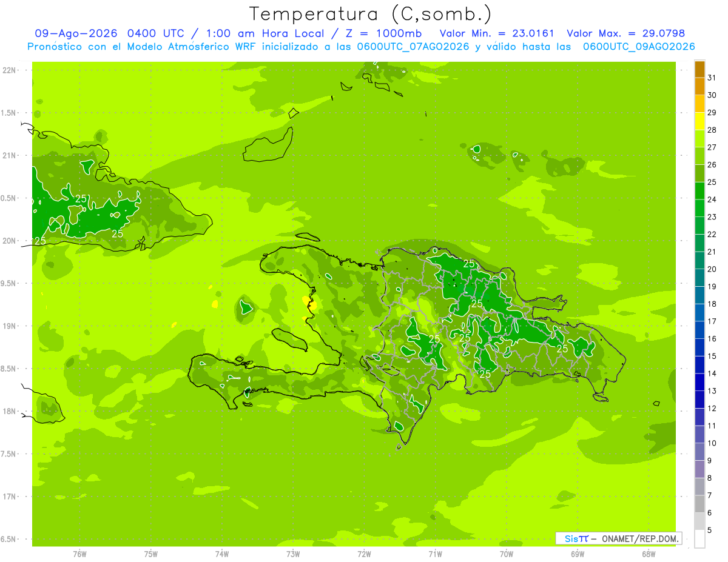Click the colorbar label '17'
728x562 pixels.
(712, 321)
